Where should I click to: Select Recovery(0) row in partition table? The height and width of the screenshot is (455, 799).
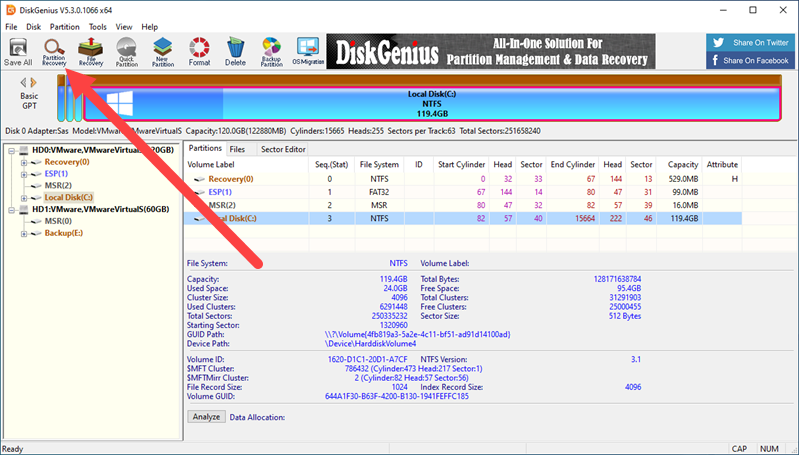point(463,179)
